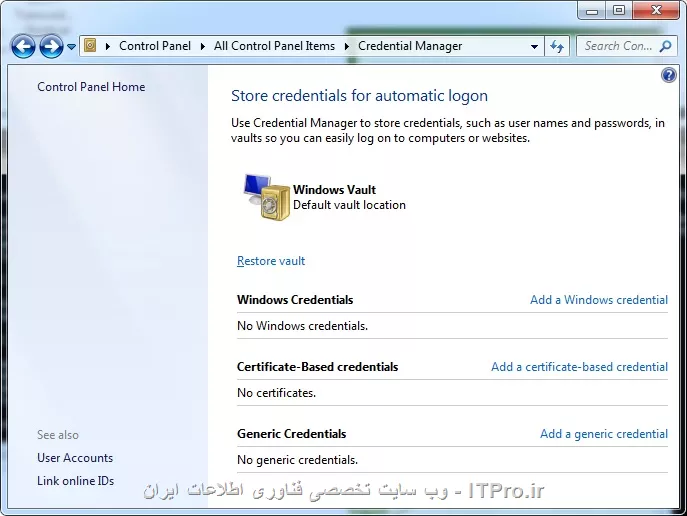The image size is (687, 516).
Task: Click the 'Store credentials for automatic logon' heading
Action: (x=359, y=95)
